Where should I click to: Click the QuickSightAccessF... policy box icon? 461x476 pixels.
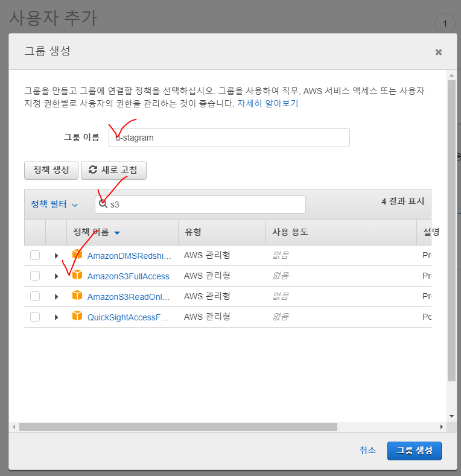coord(77,316)
